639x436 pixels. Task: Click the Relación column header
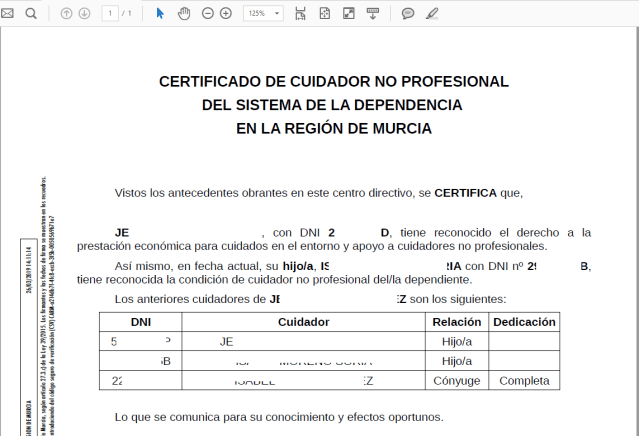coord(457,322)
